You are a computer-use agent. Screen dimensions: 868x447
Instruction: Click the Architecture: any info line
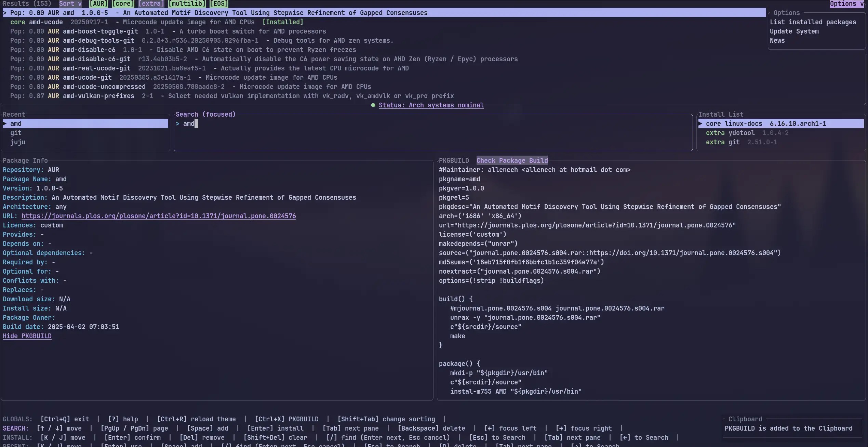[x=35, y=207]
